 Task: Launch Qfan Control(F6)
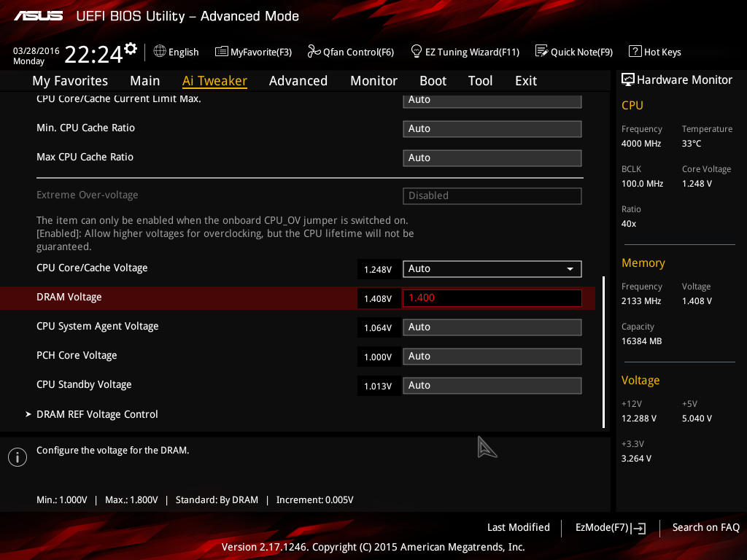pyautogui.click(x=358, y=52)
